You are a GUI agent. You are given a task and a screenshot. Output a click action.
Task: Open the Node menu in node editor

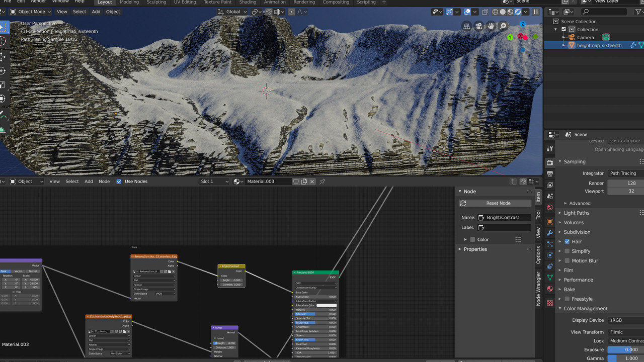104,182
